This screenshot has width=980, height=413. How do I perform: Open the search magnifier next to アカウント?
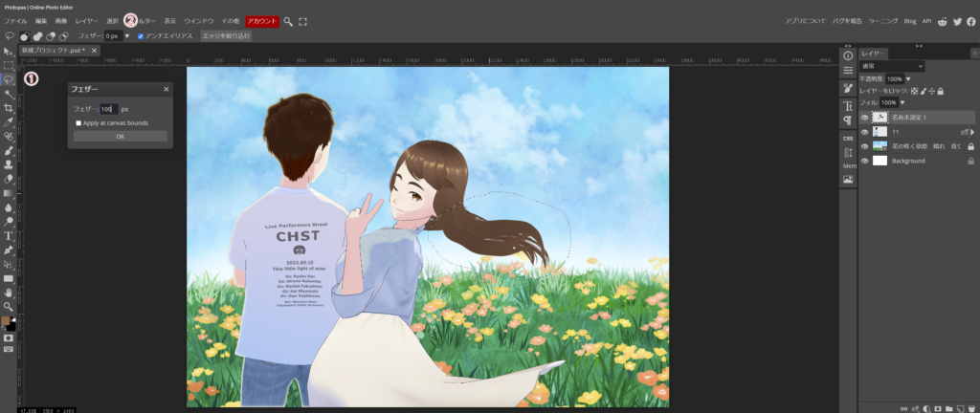[x=288, y=20]
